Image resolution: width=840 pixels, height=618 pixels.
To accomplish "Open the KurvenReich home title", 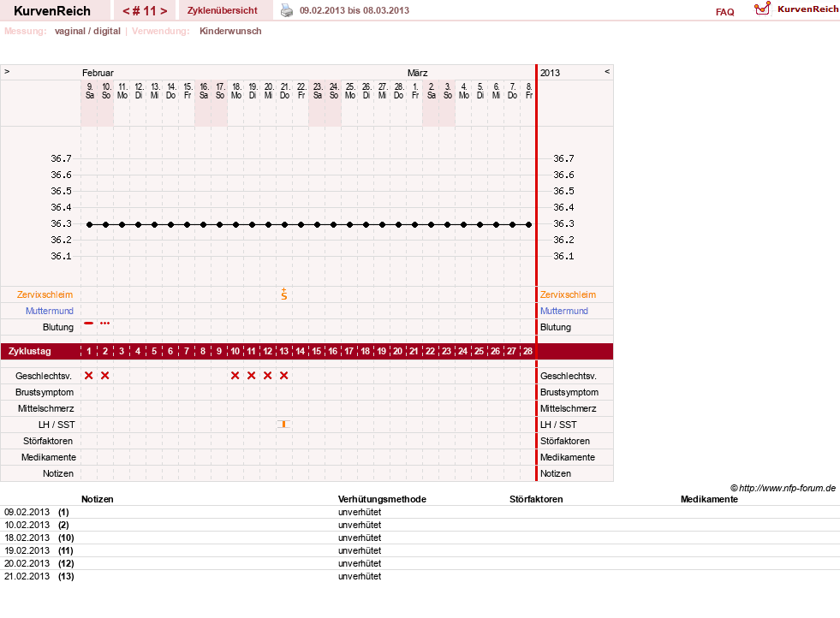I will 52,11.
